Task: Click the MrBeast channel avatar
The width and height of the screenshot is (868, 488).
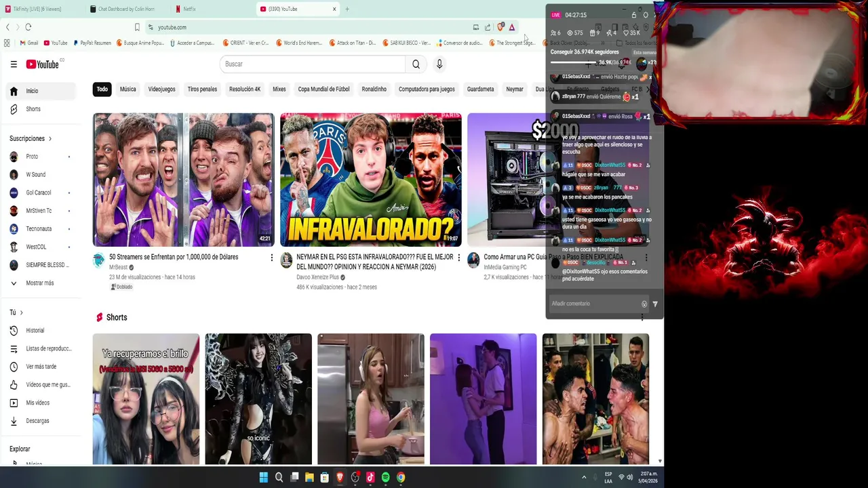Action: pyautogui.click(x=99, y=260)
